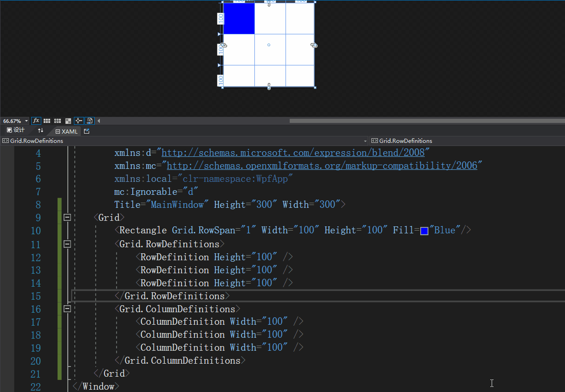Screen dimensions: 565x392
Task: Toggle the disable project code button
Action: (x=90, y=121)
